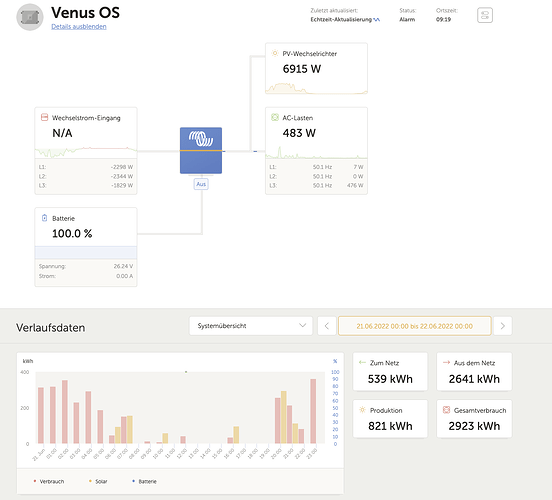The width and height of the screenshot is (552, 500).
Task: Click the battery charge level bar
Action: point(86,252)
